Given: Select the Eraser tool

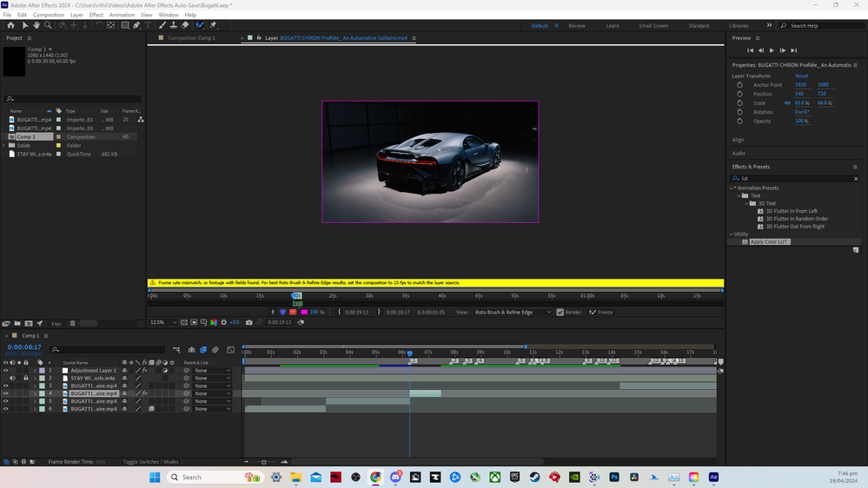Looking at the screenshot, I should tap(185, 25).
